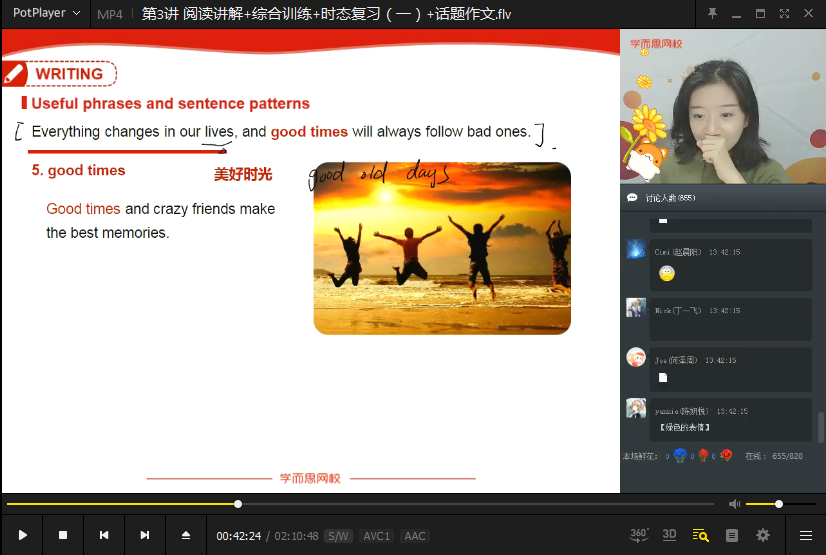Stop video playback

click(63, 535)
